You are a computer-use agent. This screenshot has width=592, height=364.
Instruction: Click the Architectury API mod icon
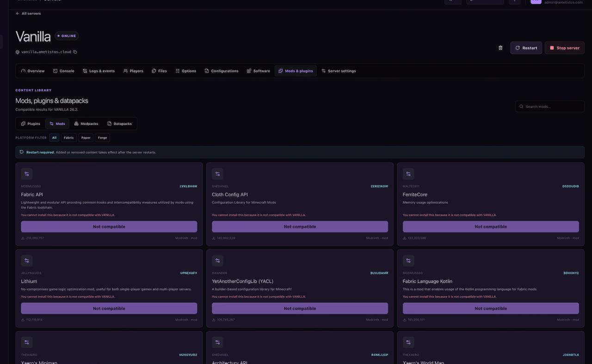[217, 342]
